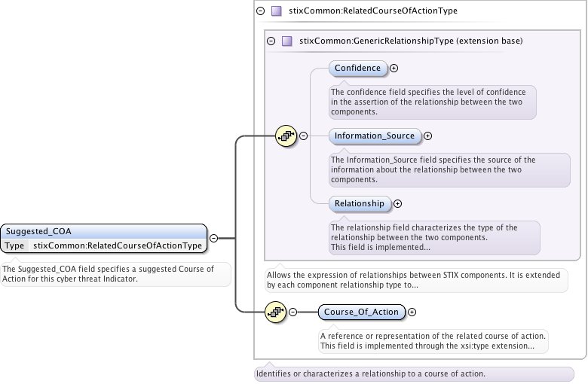Select the sequence compositor icon for GenericRelationshipType
Screen dimensions: 588x384
pos(286,136)
